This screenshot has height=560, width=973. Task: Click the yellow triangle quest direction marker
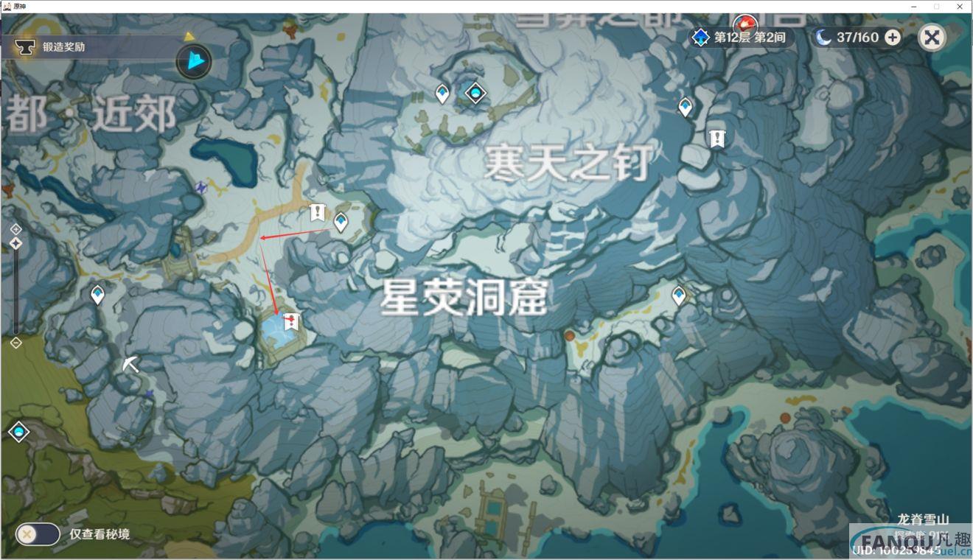click(x=189, y=35)
